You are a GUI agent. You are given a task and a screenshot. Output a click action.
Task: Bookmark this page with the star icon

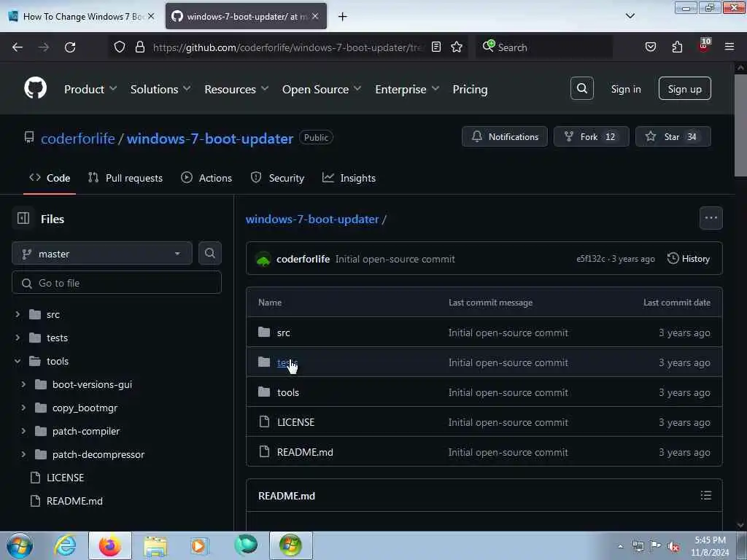[x=457, y=47]
